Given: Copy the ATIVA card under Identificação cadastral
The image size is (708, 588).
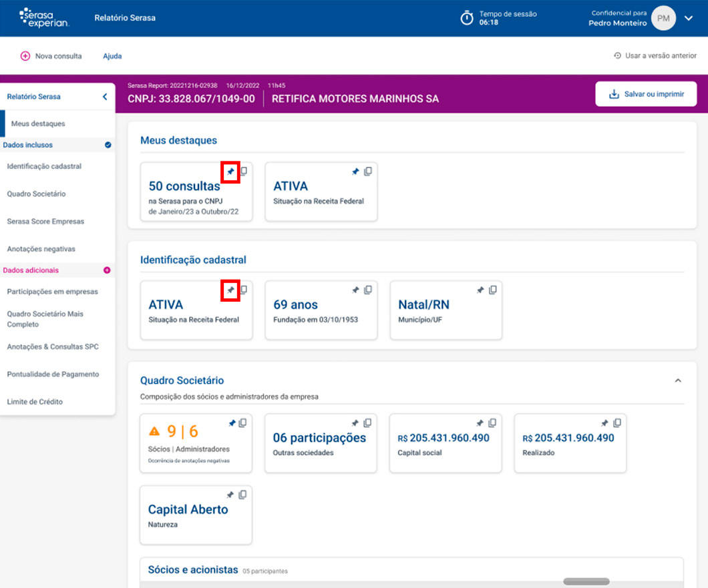Looking at the screenshot, I should 244,290.
